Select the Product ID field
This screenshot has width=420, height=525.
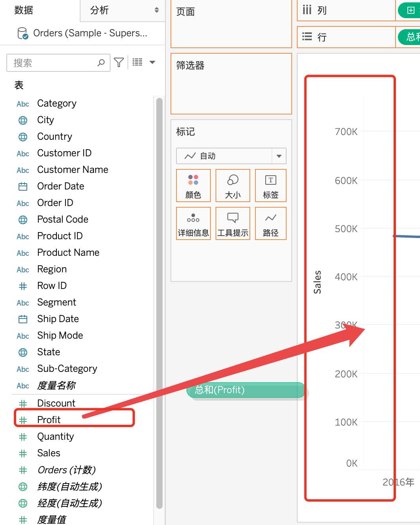[60, 236]
